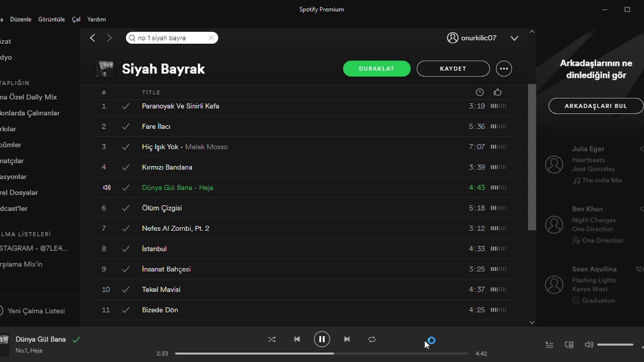Pause the current song
This screenshot has height=362, width=644.
point(322,339)
